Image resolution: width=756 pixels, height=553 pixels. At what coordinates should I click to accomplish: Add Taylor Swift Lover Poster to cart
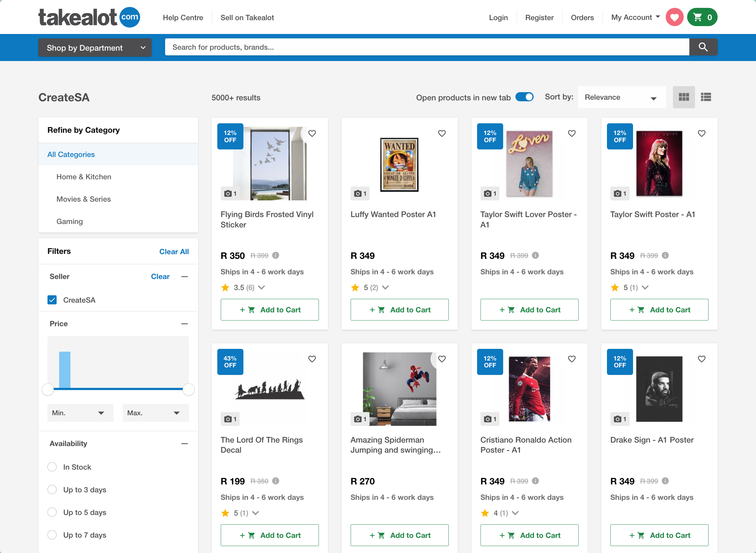coord(529,310)
